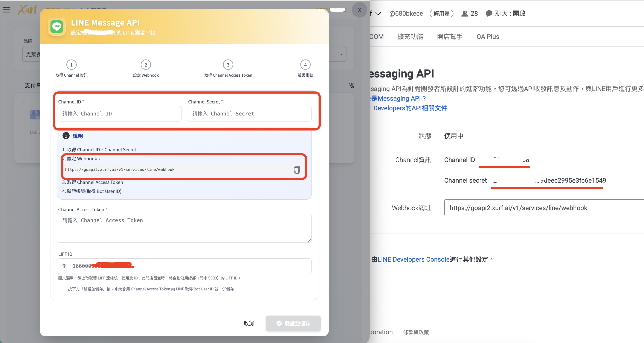Focus the Channel Secret input field

(x=249, y=114)
